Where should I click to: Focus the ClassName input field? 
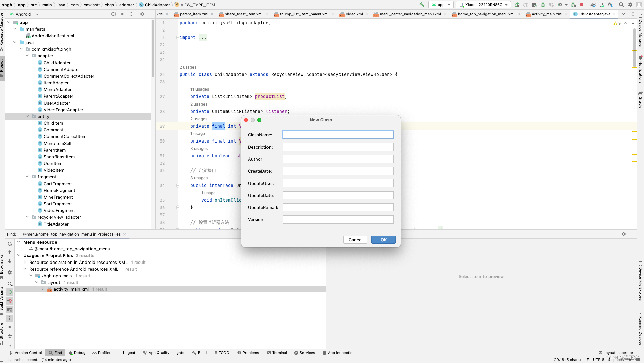click(338, 135)
